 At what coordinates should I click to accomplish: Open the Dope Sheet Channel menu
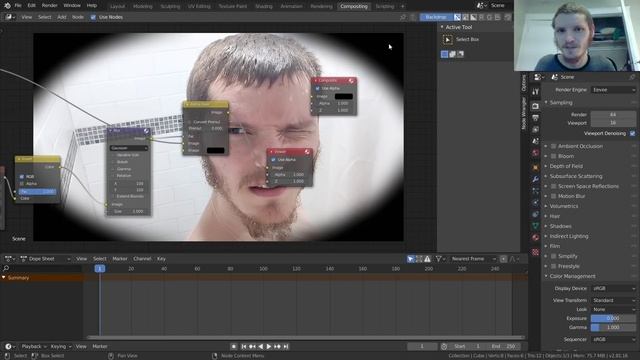click(142, 259)
